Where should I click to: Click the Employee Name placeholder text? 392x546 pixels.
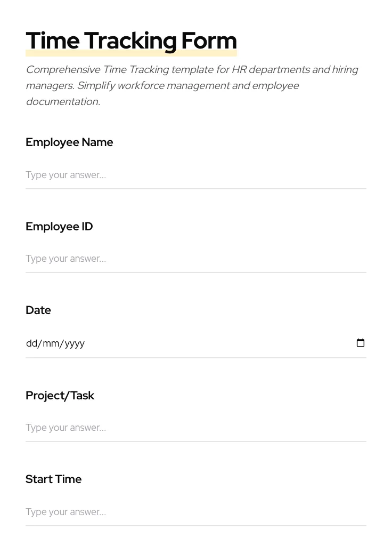(66, 175)
